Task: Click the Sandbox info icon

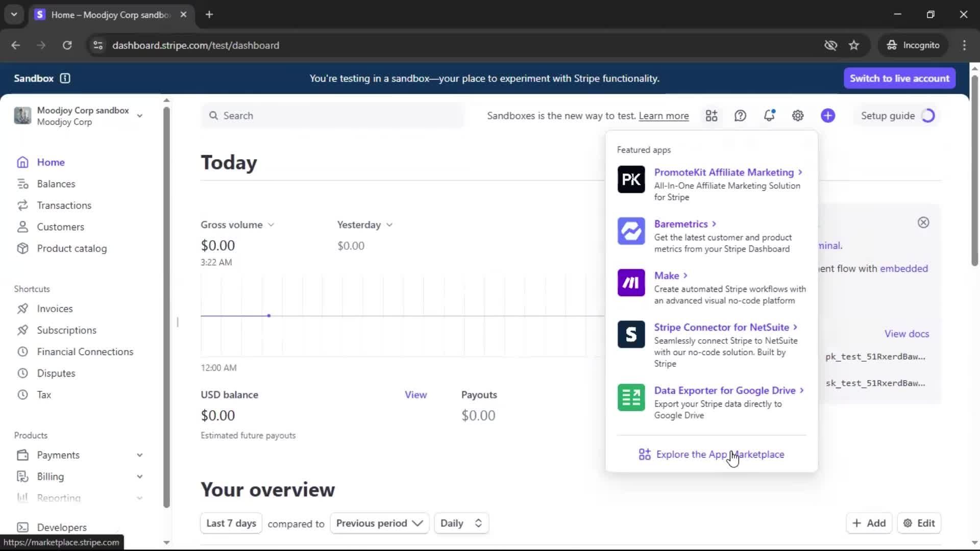Action: click(65, 78)
